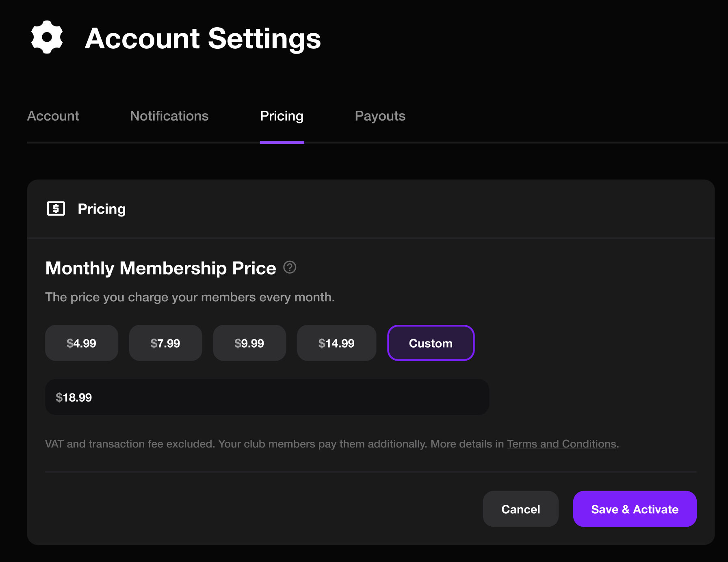Focus the custom price field showing $18.99
The image size is (728, 562).
pyautogui.click(x=267, y=397)
